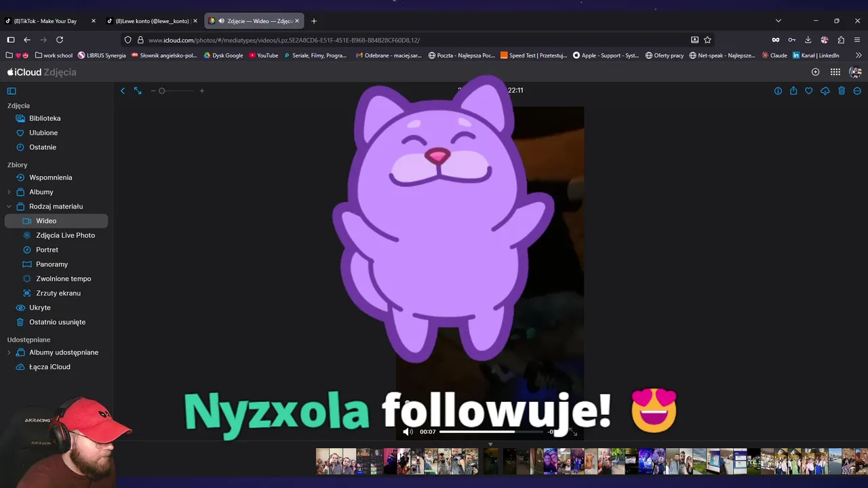Click the blue fit-to-screen arrows icon
Image resolution: width=868 pixels, height=488 pixels.
tap(138, 91)
